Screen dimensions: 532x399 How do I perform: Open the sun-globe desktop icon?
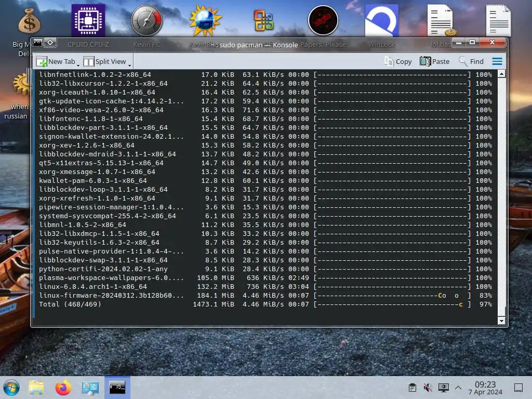click(x=205, y=21)
